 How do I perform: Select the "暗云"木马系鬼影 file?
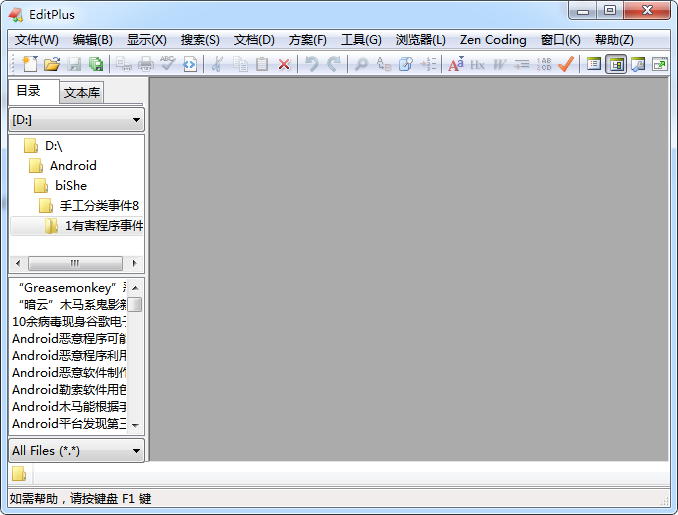pyautogui.click(x=69, y=305)
